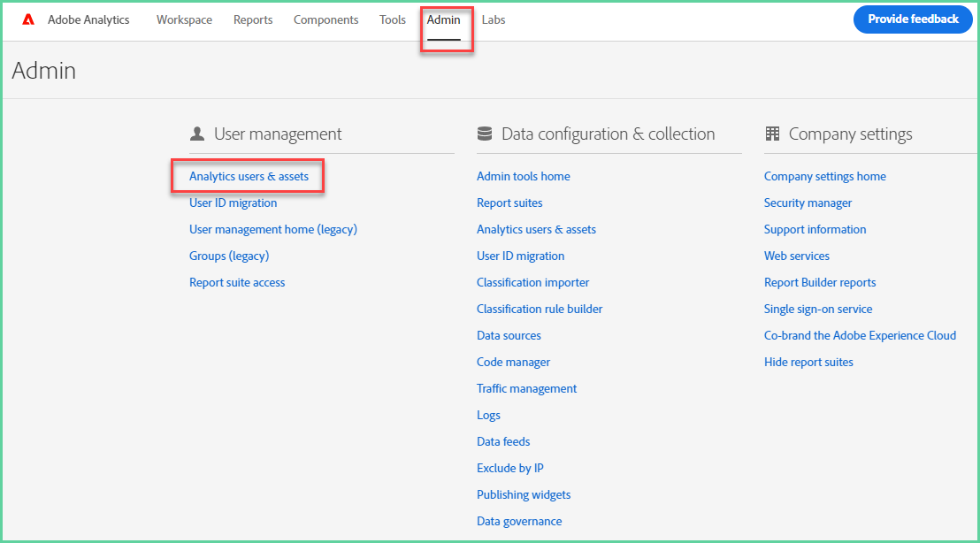980x543 pixels.
Task: Click the User management person icon
Action: pos(196,133)
